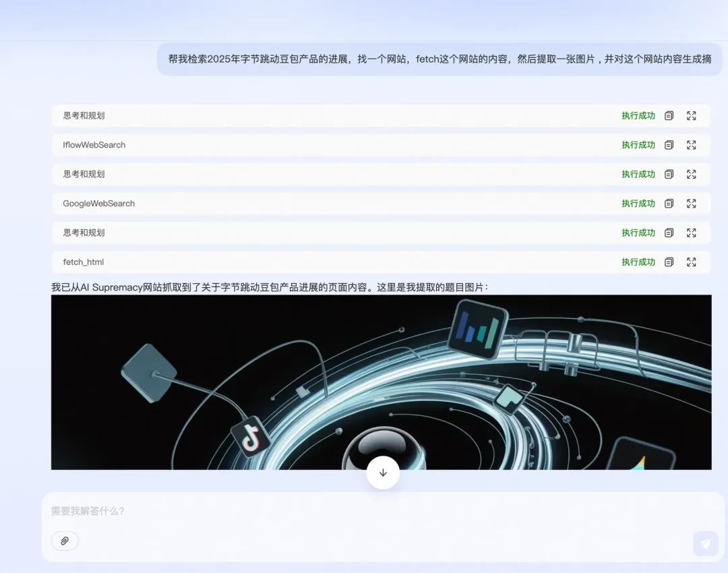Click the paperclip attachment button
The width and height of the screenshot is (728, 573).
pos(65,541)
